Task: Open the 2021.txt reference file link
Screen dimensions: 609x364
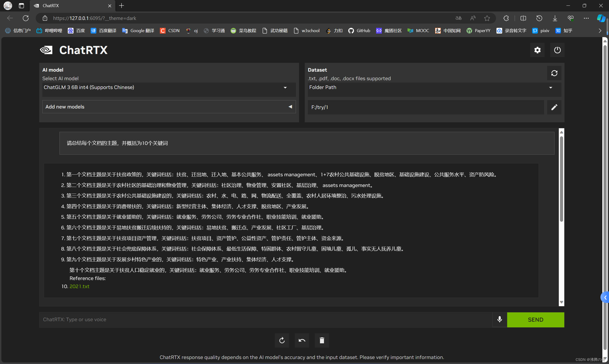Action: coord(79,286)
